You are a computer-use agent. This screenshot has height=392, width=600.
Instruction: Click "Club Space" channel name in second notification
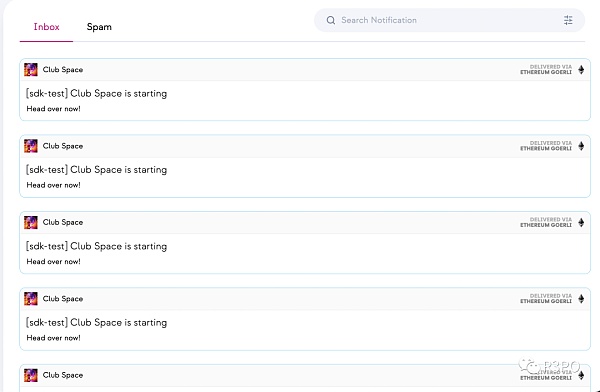coord(63,146)
